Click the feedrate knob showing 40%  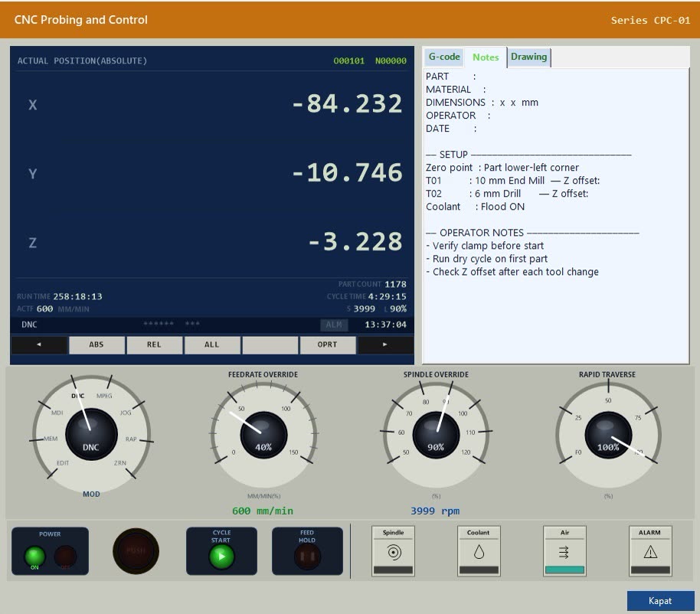click(x=263, y=435)
